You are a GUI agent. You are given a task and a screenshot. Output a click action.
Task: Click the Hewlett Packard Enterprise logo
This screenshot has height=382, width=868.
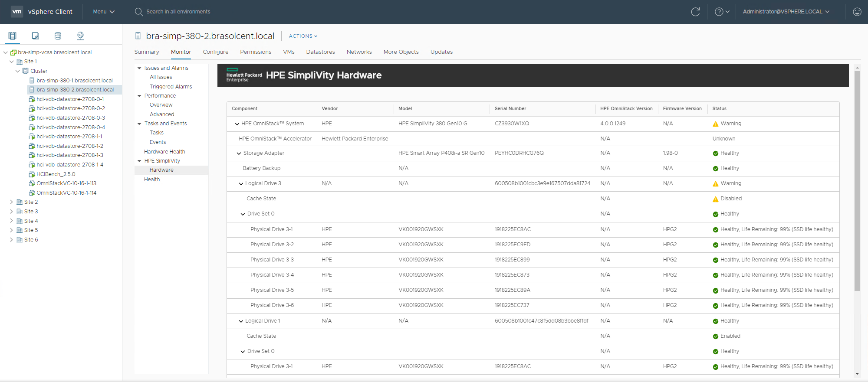pos(244,75)
